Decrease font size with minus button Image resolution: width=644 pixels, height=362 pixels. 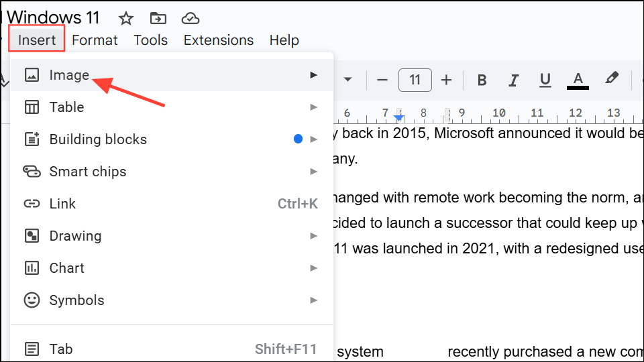382,80
